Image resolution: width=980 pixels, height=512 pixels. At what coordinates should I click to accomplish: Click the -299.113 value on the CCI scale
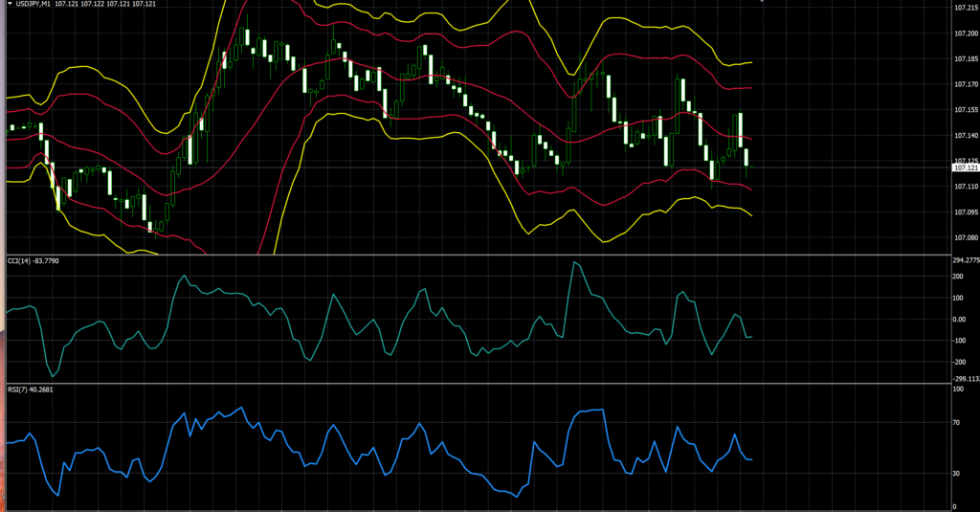(x=967, y=379)
